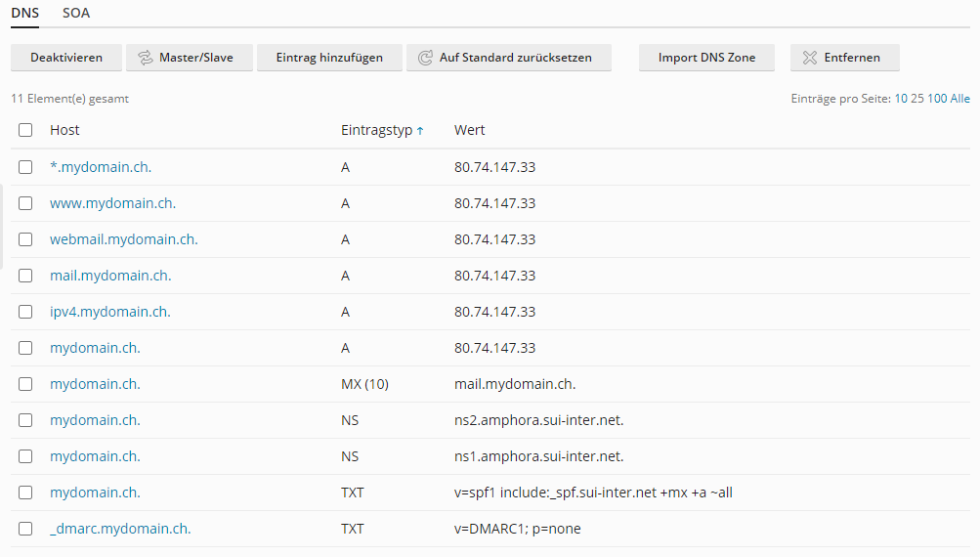980x557 pixels.
Task: Open the DNS tab
Action: pyautogui.click(x=25, y=14)
